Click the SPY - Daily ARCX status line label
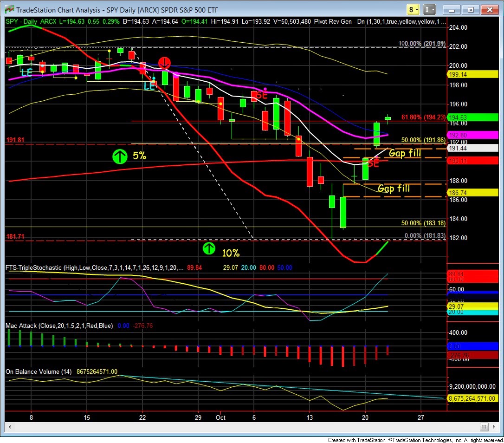Image resolution: width=504 pixels, height=443 pixels. coord(31,21)
